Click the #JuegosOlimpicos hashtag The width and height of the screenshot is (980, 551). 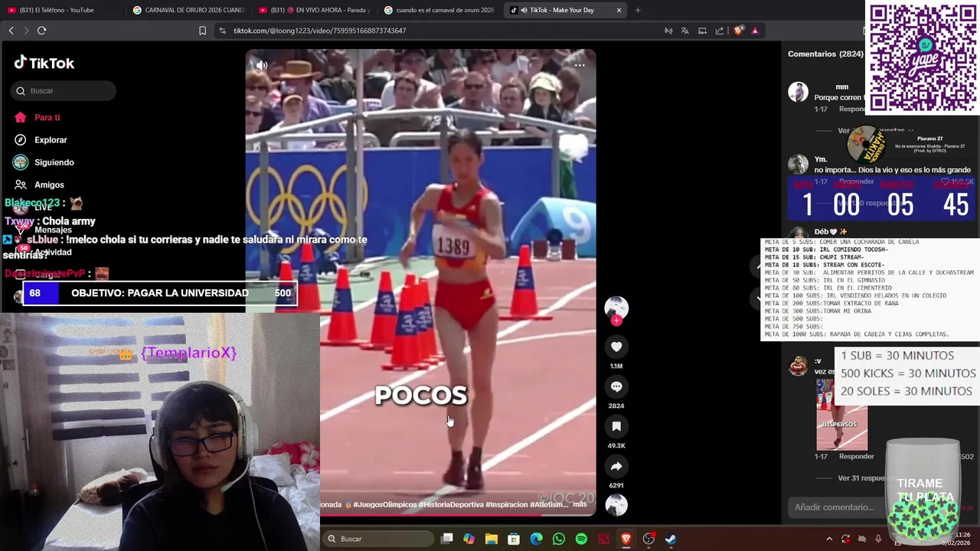pyautogui.click(x=385, y=504)
